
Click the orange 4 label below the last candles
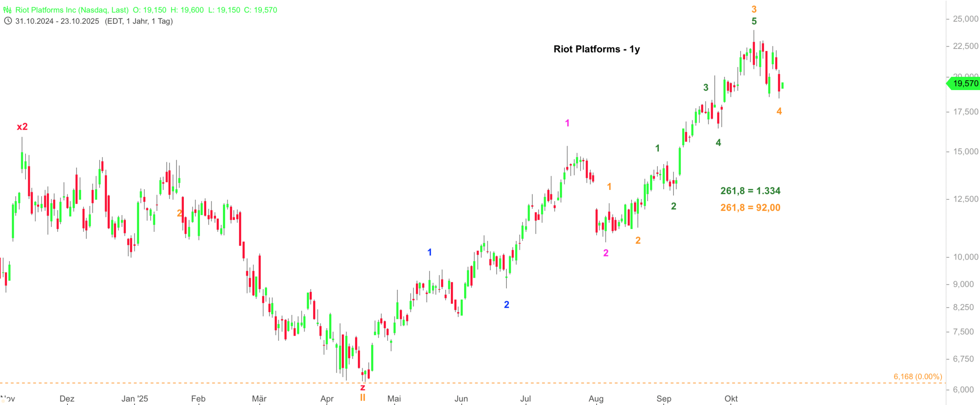pos(779,111)
